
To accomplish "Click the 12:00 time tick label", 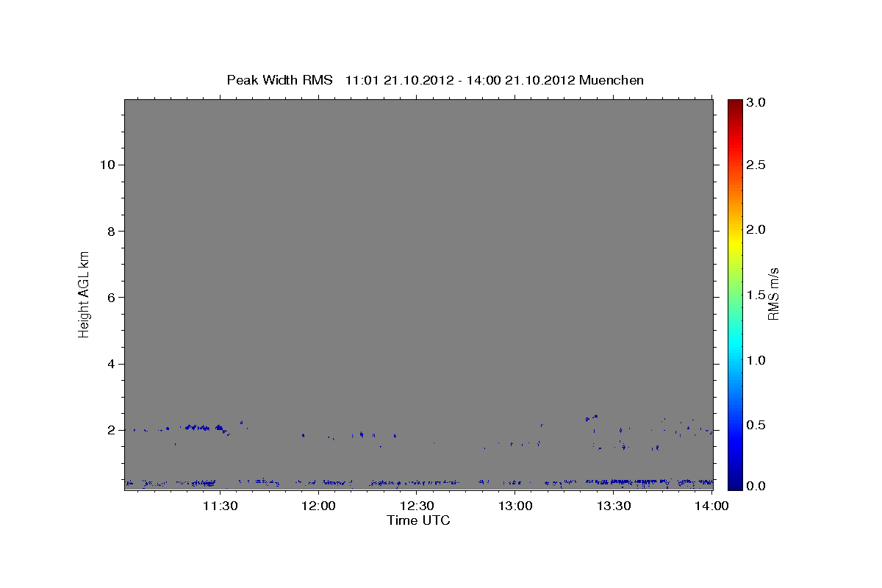I will pos(318,506).
